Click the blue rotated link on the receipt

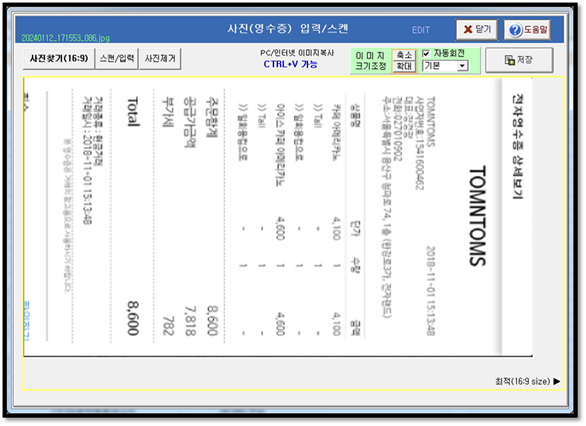[x=27, y=321]
